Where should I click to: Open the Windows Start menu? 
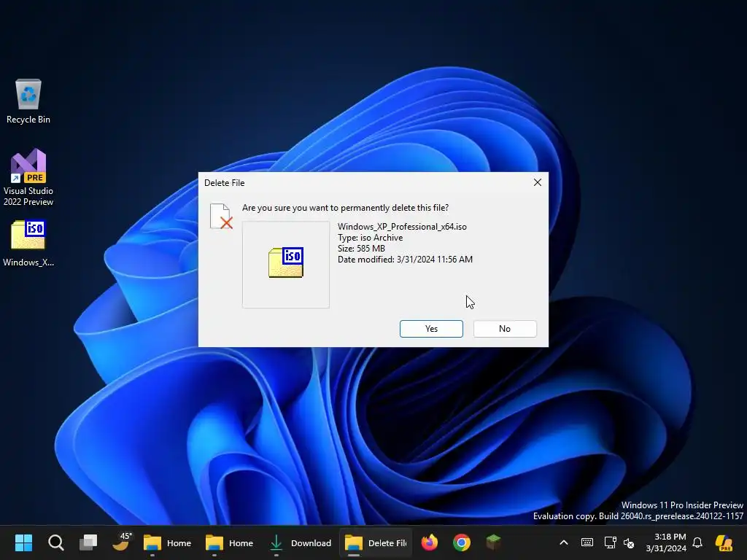click(23, 542)
